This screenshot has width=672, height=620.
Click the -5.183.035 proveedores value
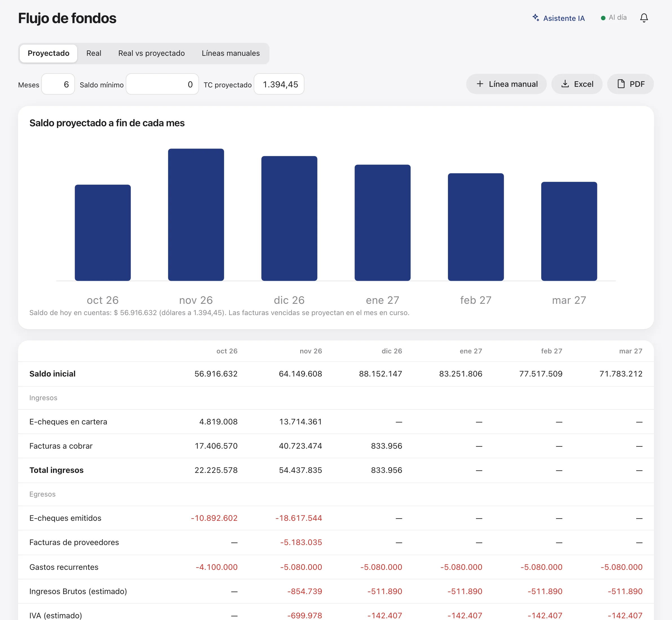[x=301, y=542]
